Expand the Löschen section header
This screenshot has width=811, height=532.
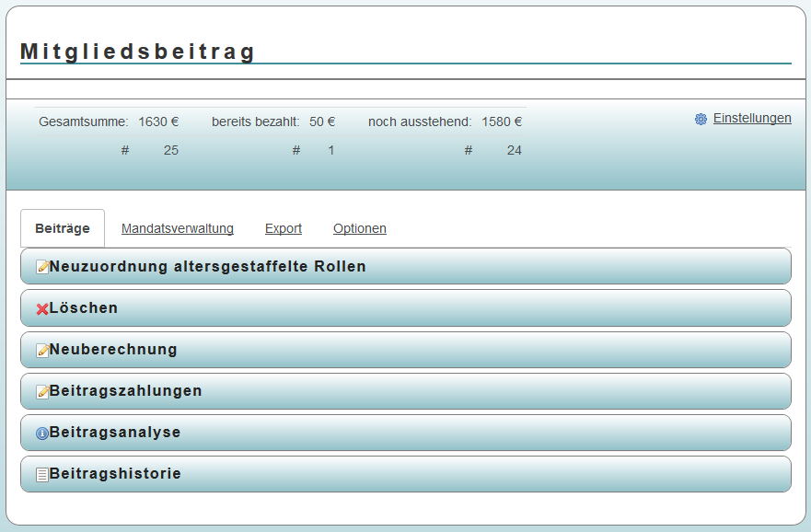pyautogui.click(x=405, y=308)
